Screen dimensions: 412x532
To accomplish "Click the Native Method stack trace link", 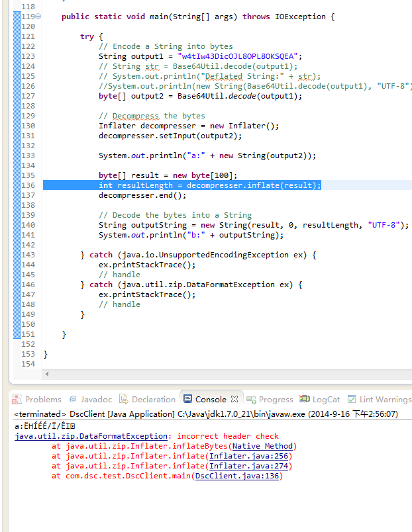I will (264, 446).
